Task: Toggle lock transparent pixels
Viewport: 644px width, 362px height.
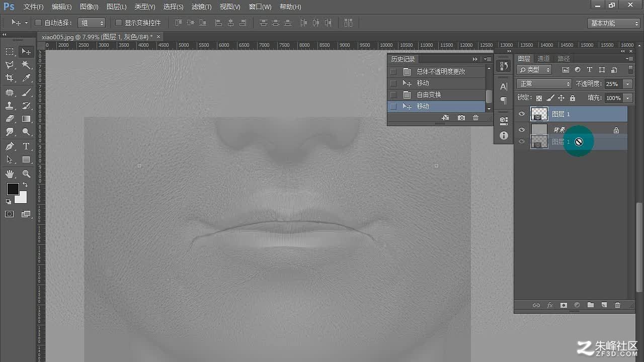Action: pos(539,98)
